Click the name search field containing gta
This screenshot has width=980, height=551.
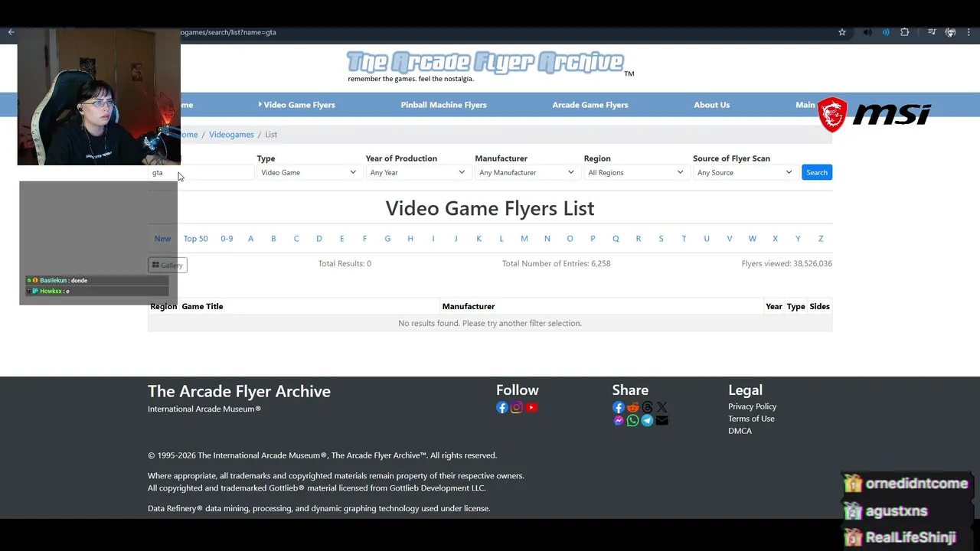[201, 172]
